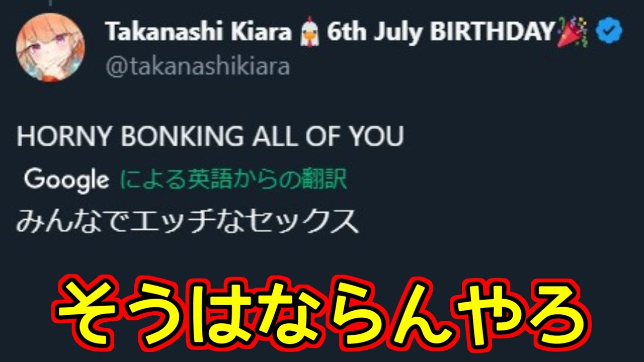The width and height of the screenshot is (644, 362).
Task: Click the green による英語からの翻訳 link
Action: 234,179
